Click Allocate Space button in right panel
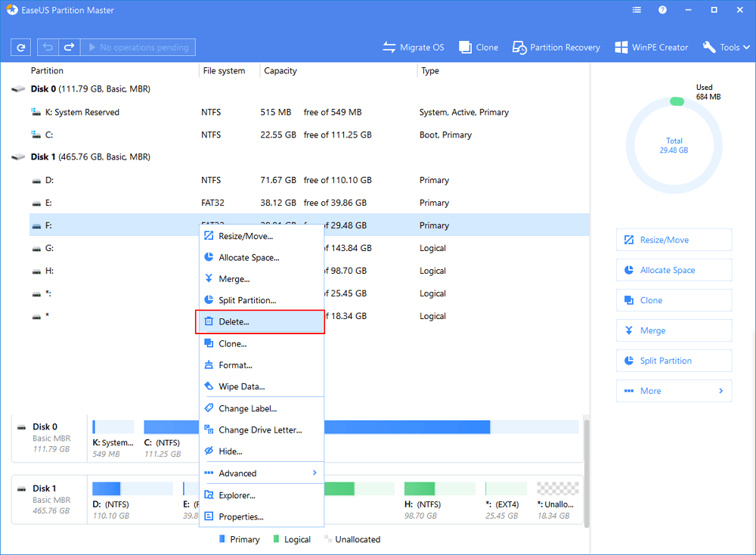 674,270
